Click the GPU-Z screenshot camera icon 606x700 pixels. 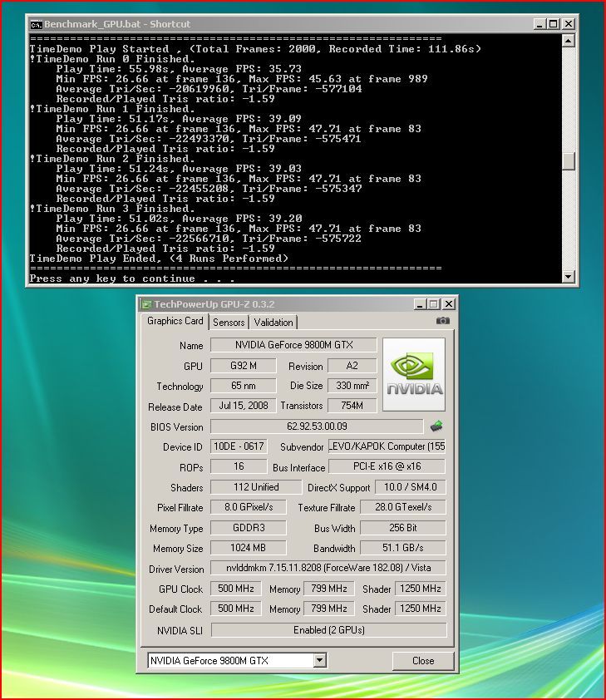point(443,321)
